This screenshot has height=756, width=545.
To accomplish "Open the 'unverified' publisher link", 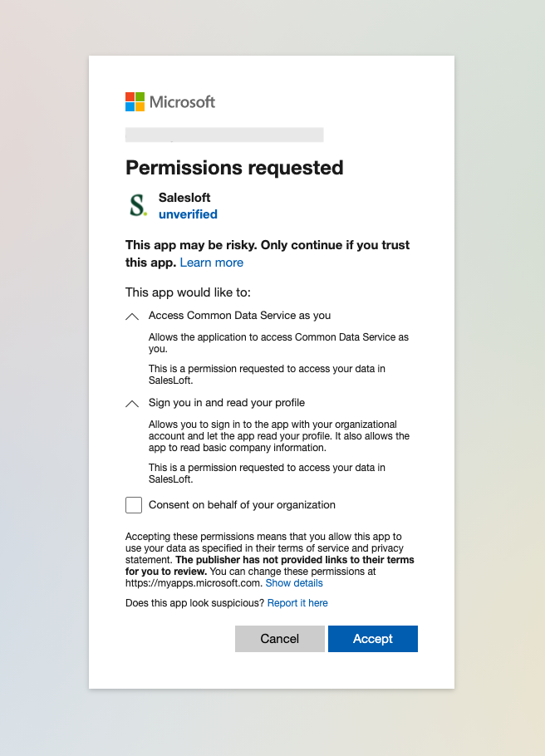I will (188, 214).
